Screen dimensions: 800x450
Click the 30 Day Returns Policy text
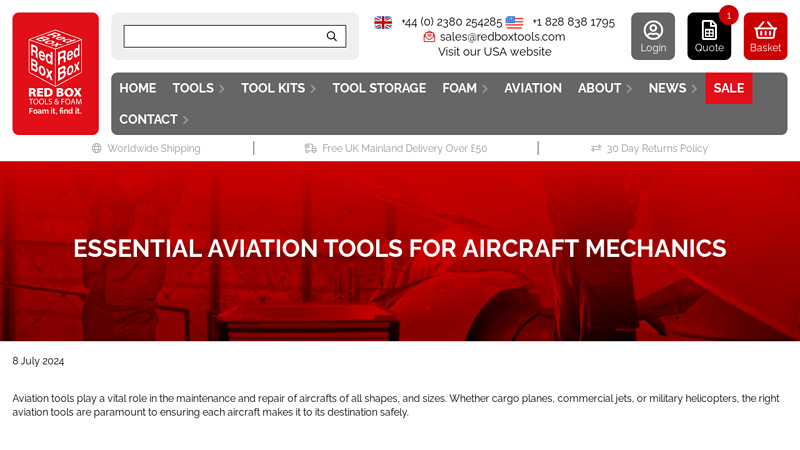(657, 148)
